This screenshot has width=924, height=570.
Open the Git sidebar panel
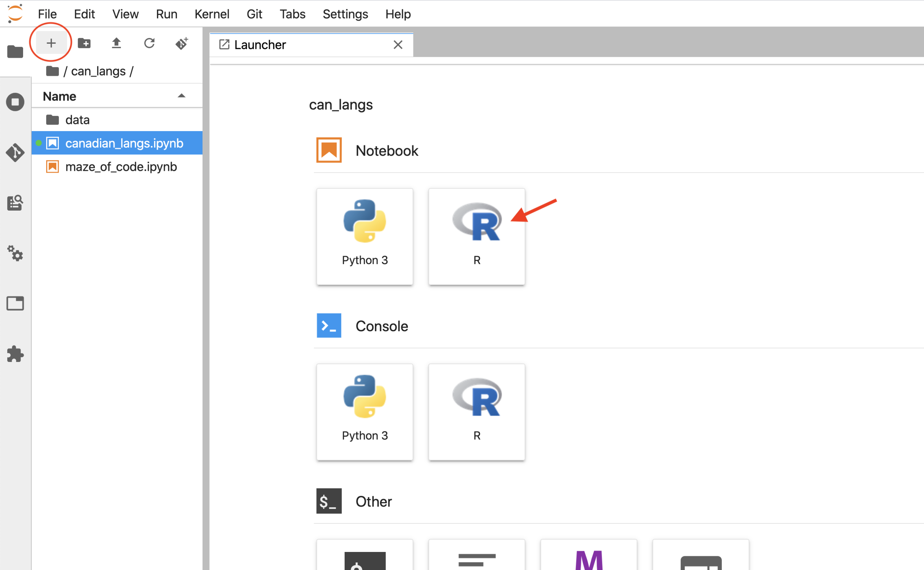[15, 152]
